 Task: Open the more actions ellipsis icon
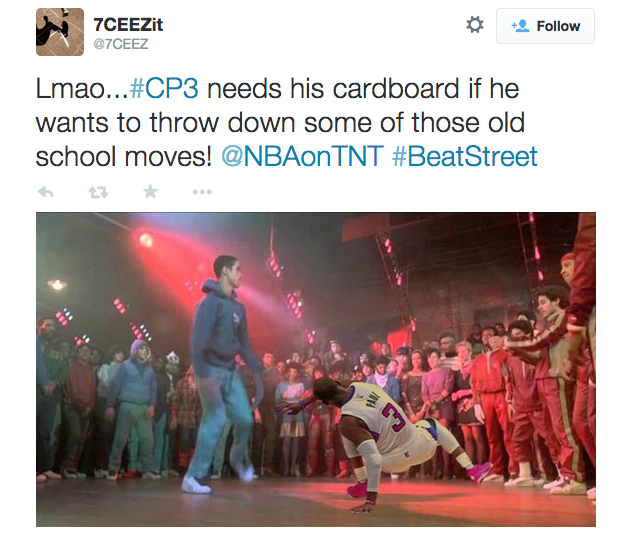pos(202,192)
